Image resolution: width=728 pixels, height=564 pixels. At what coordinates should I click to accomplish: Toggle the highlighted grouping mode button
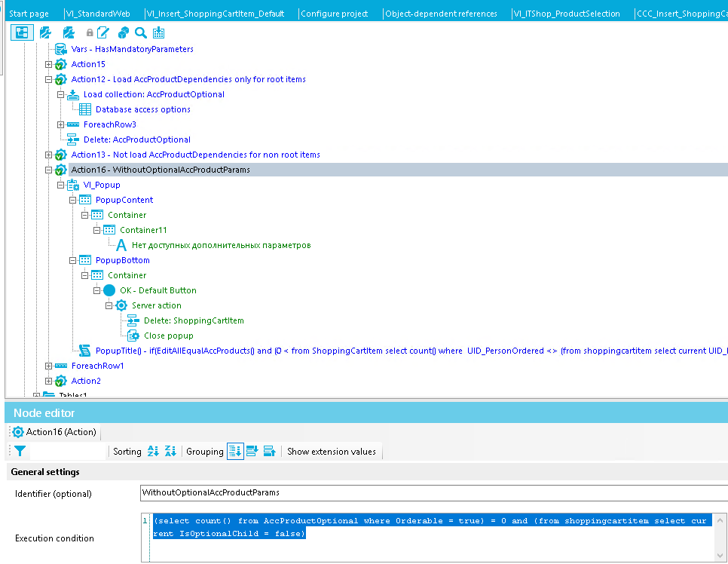click(x=235, y=451)
